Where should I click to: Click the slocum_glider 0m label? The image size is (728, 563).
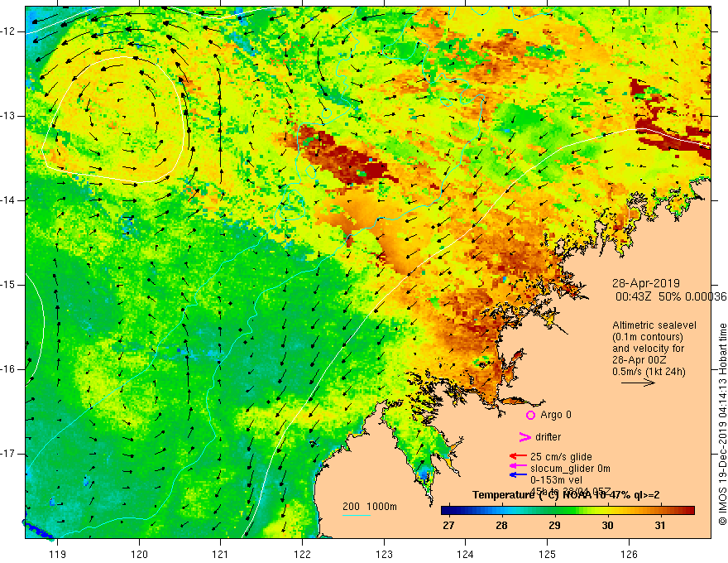[x=570, y=469]
